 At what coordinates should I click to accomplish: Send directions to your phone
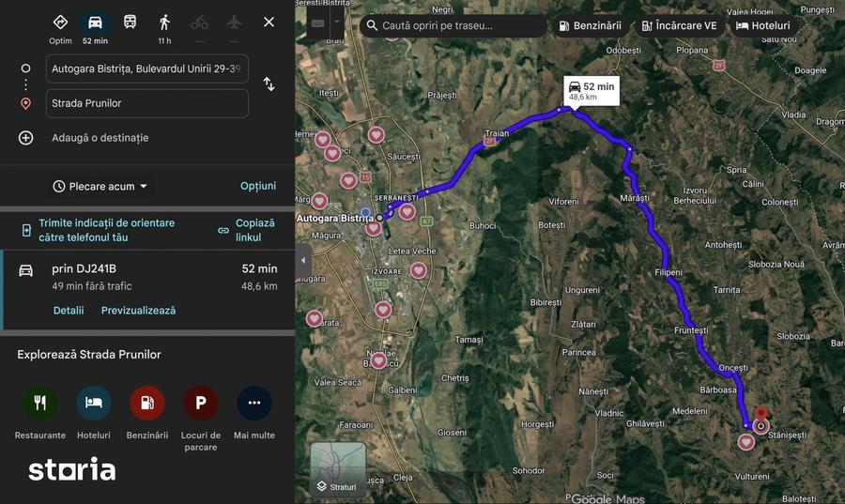[x=106, y=230]
